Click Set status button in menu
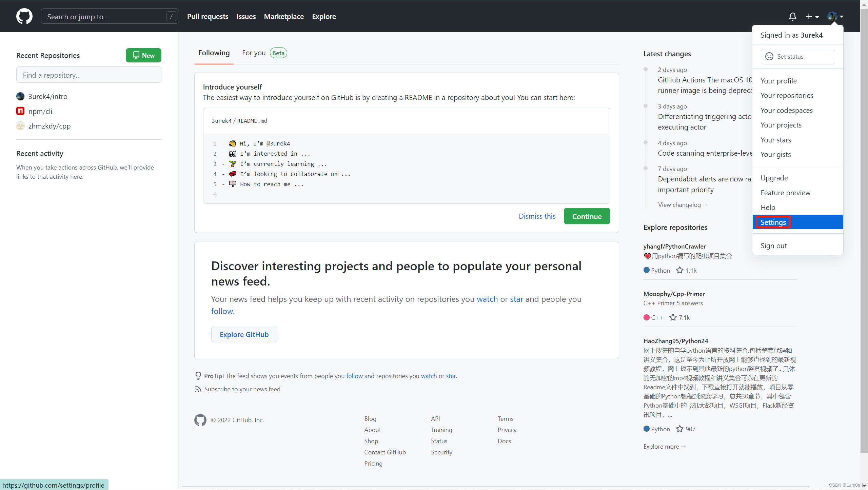This screenshot has height=490, width=868. (x=798, y=56)
